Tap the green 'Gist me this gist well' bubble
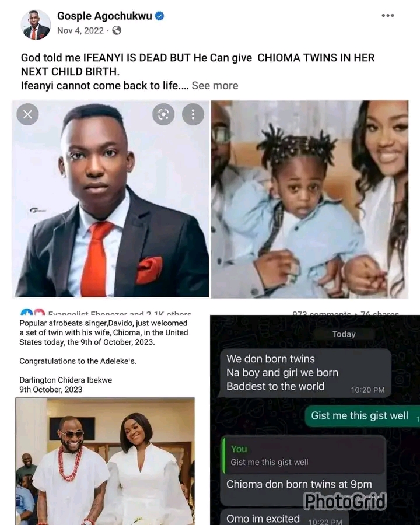The width and height of the screenshot is (420, 525). click(362, 416)
